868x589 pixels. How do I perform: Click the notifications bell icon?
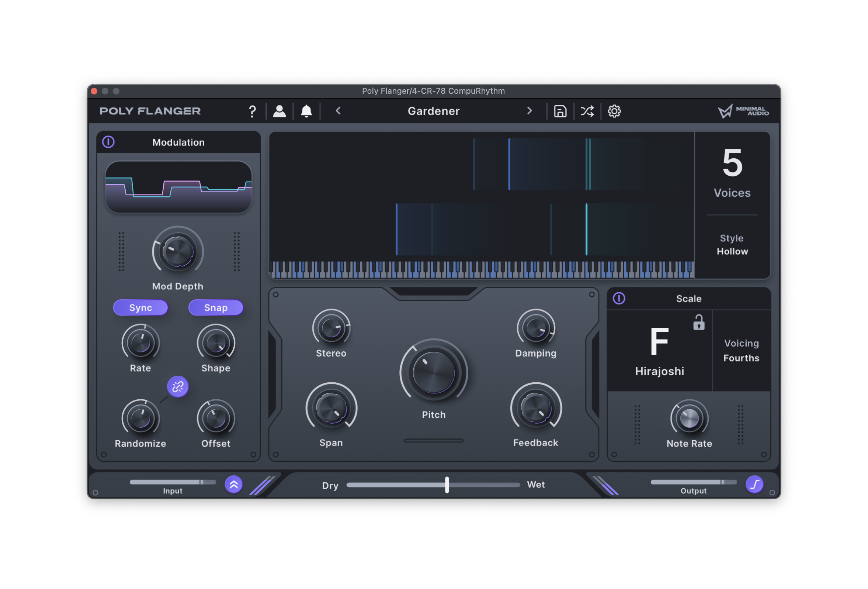[306, 111]
